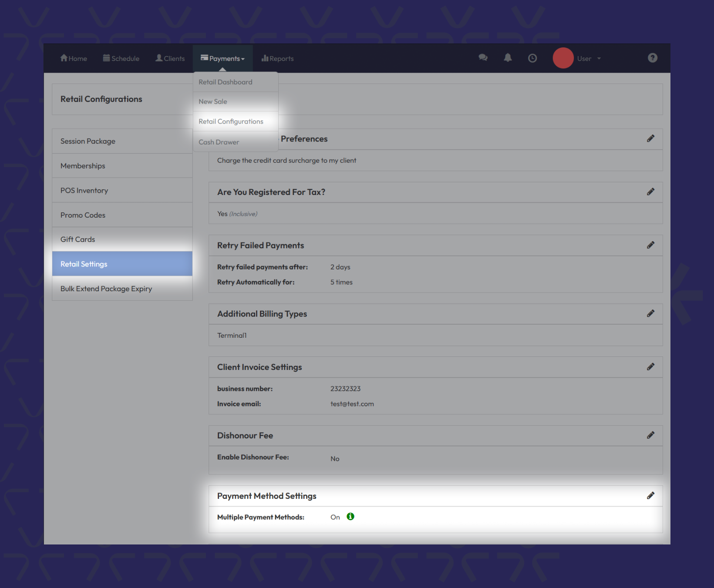Open New Sale from Payments menu
Image resolution: width=714 pixels, height=588 pixels.
pos(213,101)
